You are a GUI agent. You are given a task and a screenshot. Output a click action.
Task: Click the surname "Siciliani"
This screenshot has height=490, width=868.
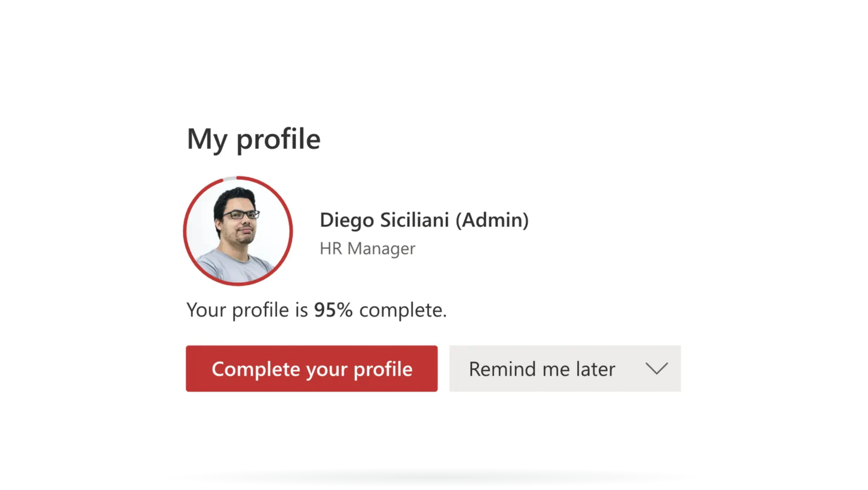click(x=415, y=220)
